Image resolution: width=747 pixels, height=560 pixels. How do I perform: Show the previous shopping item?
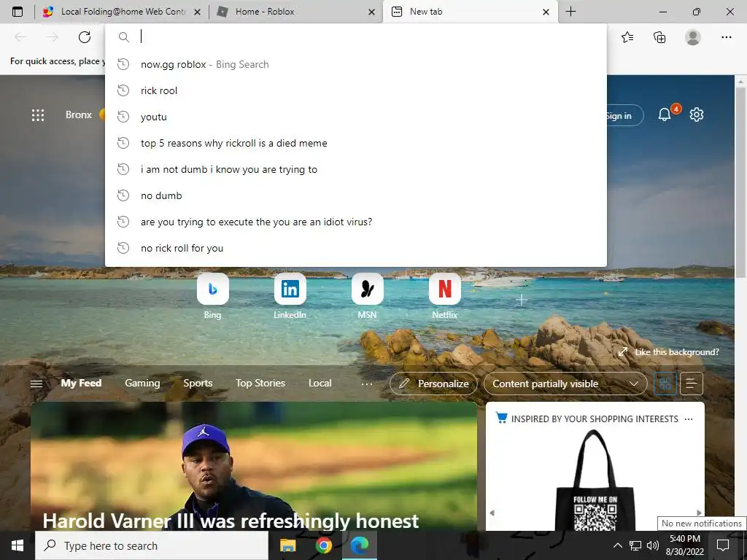tap(492, 513)
